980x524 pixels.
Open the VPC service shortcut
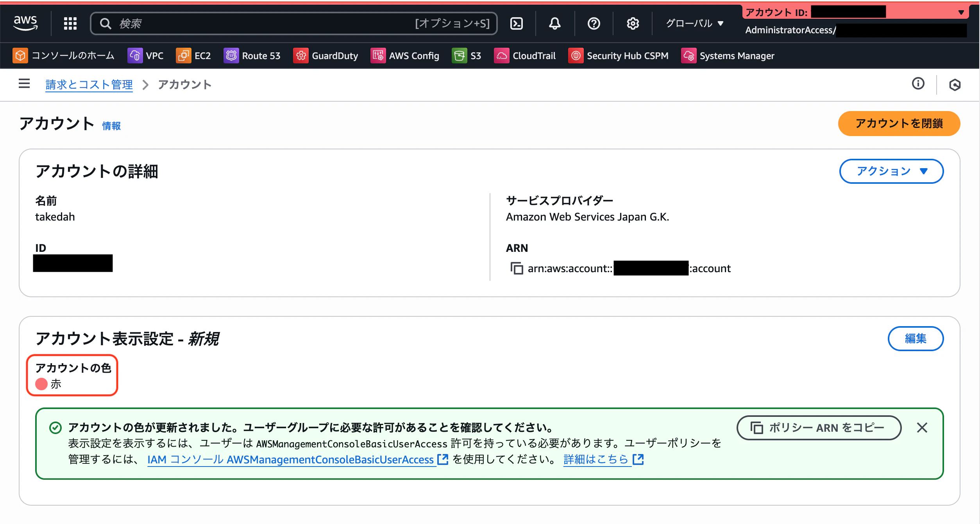point(145,56)
